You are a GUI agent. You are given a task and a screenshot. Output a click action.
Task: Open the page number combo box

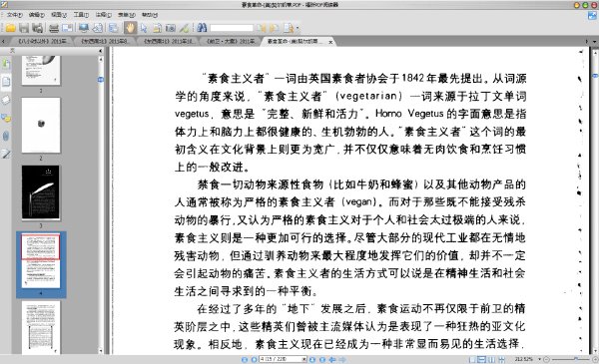click(x=283, y=359)
